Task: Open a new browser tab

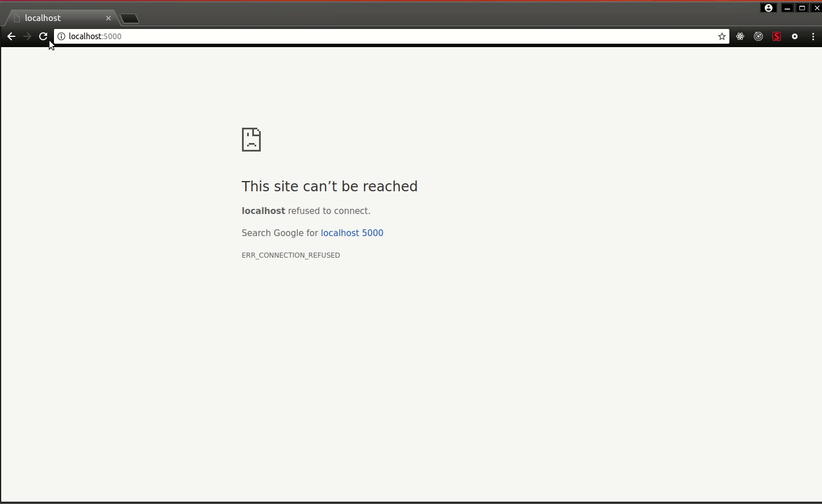Action: coord(130,18)
